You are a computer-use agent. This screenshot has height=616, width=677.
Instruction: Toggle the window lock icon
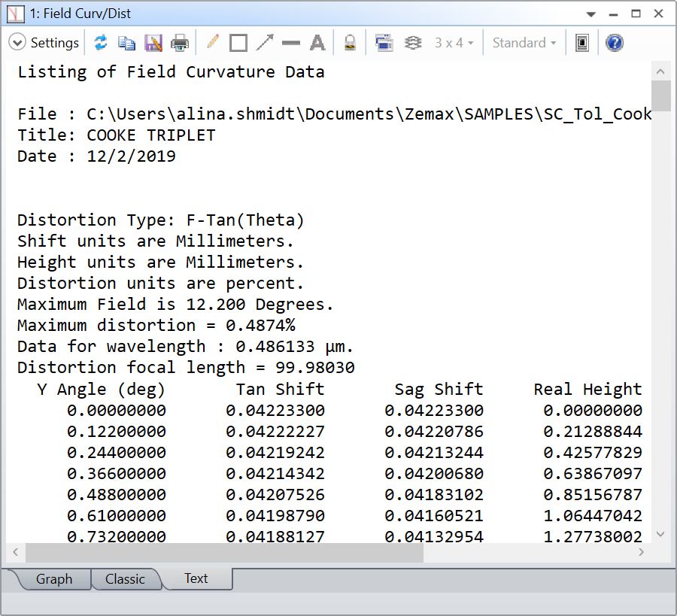click(x=350, y=43)
